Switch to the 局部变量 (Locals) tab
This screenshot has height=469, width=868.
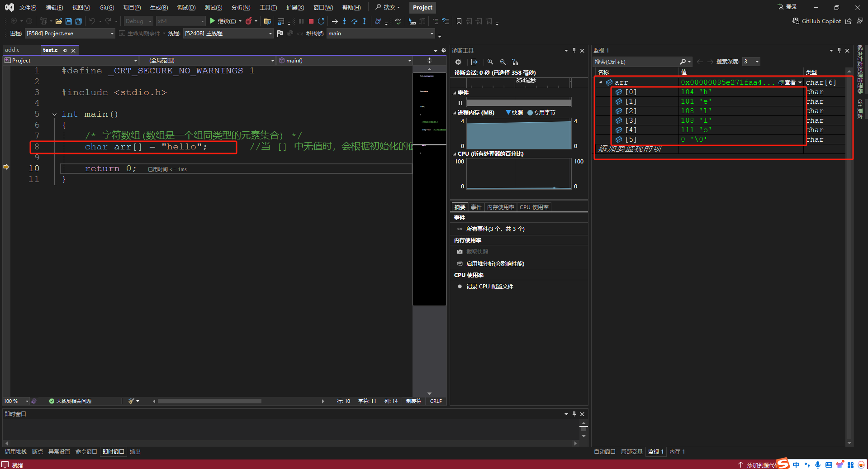(631, 452)
